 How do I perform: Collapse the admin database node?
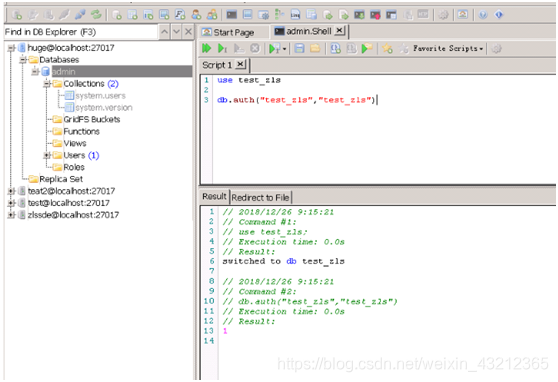pyautogui.click(x=35, y=72)
